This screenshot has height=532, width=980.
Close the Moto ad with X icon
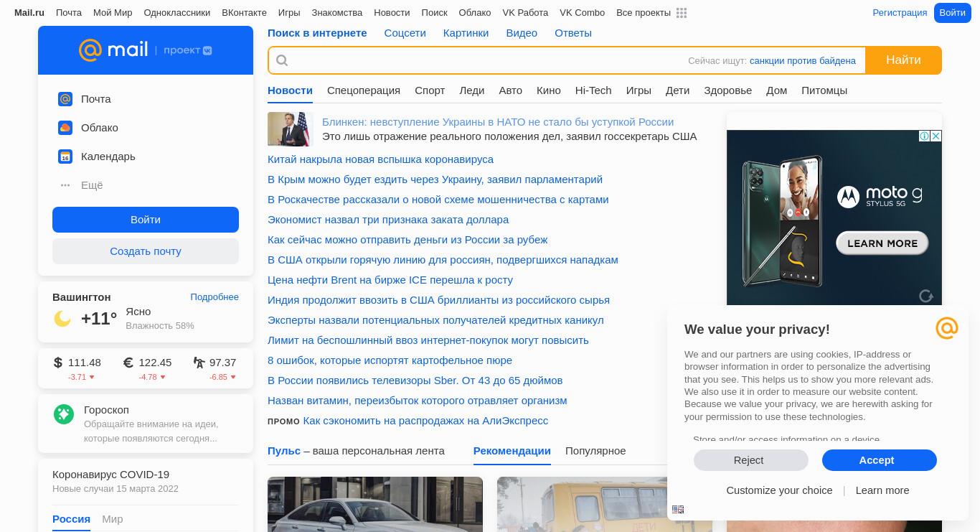tap(936, 136)
